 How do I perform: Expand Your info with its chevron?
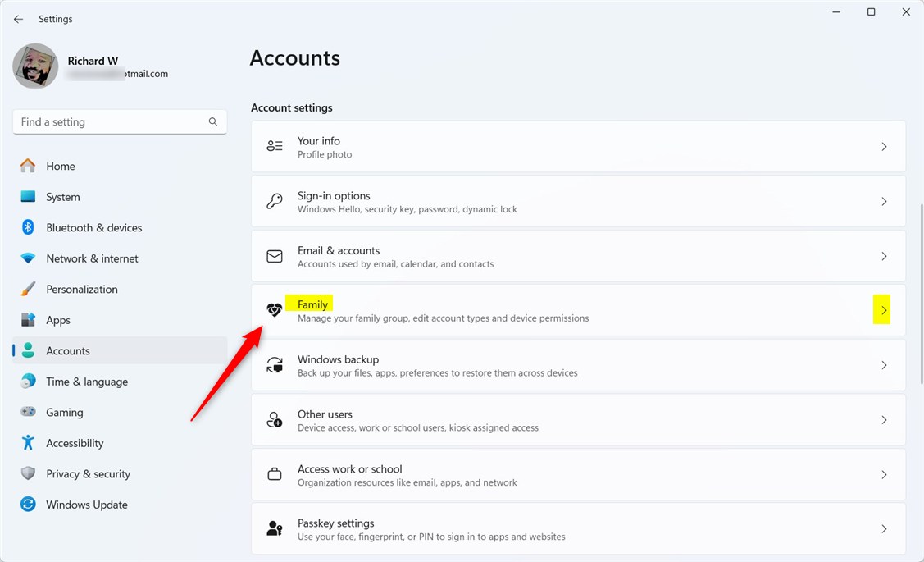pyautogui.click(x=884, y=146)
